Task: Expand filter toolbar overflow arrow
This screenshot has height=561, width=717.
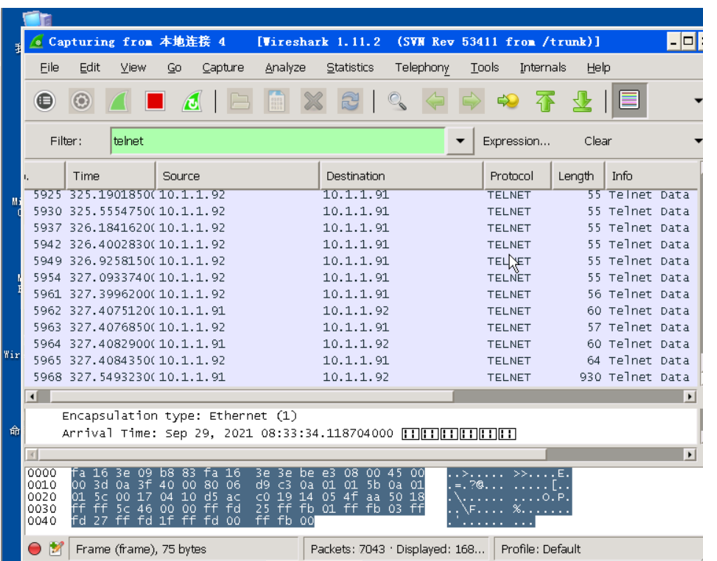Action: point(698,141)
